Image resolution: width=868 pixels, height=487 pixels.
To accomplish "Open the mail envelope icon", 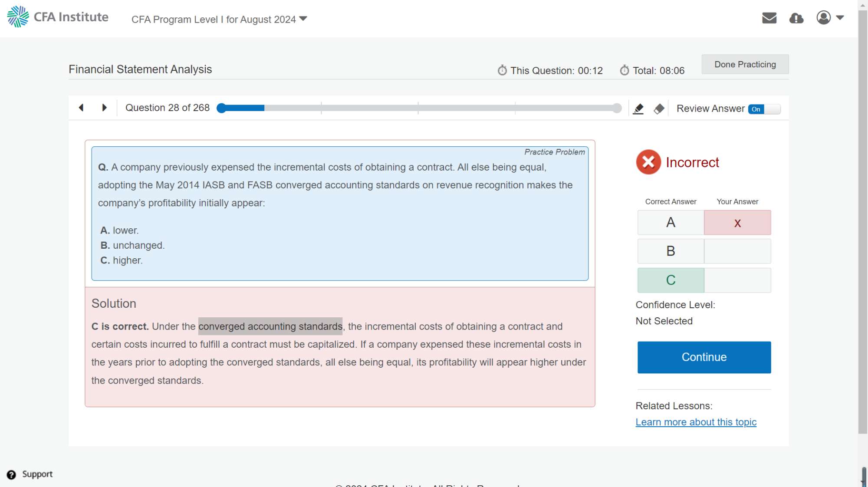I will (x=769, y=18).
